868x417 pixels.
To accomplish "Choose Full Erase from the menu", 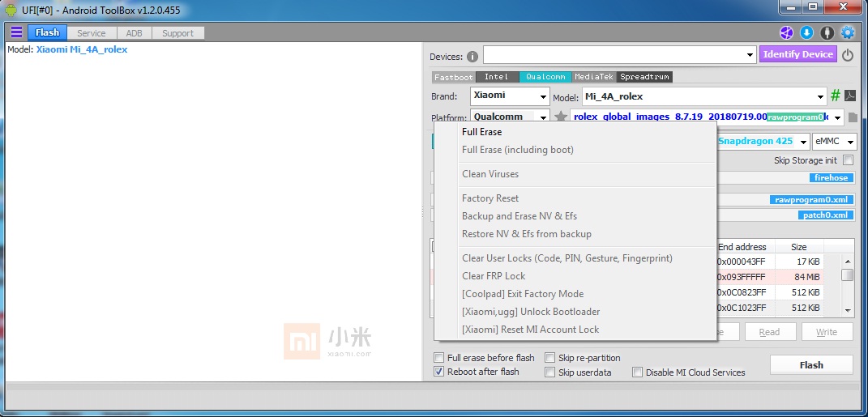I will coord(575,132).
